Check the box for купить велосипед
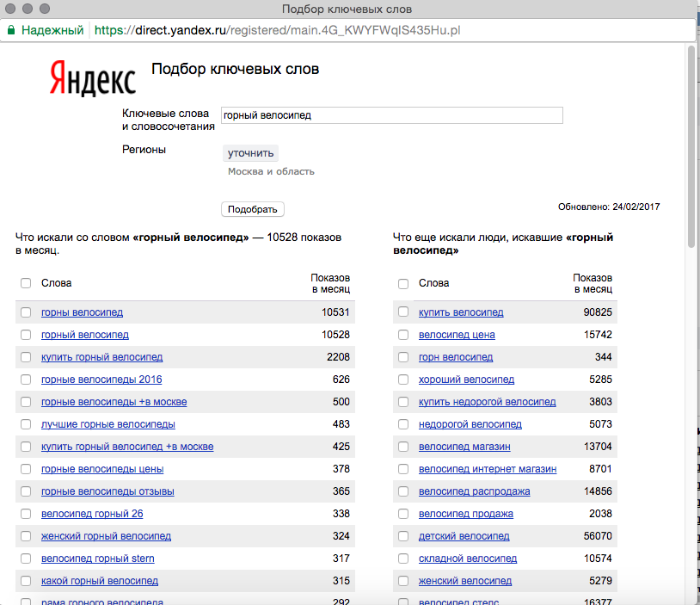 [403, 312]
